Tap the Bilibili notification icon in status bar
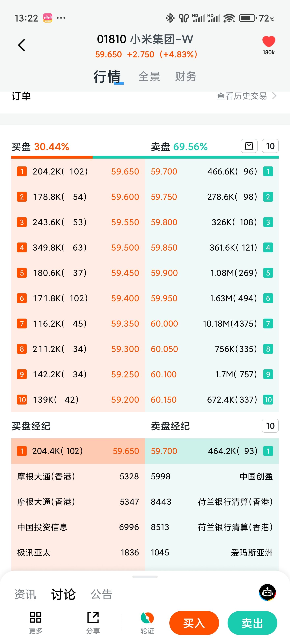This screenshot has height=644, width=290. click(48, 18)
